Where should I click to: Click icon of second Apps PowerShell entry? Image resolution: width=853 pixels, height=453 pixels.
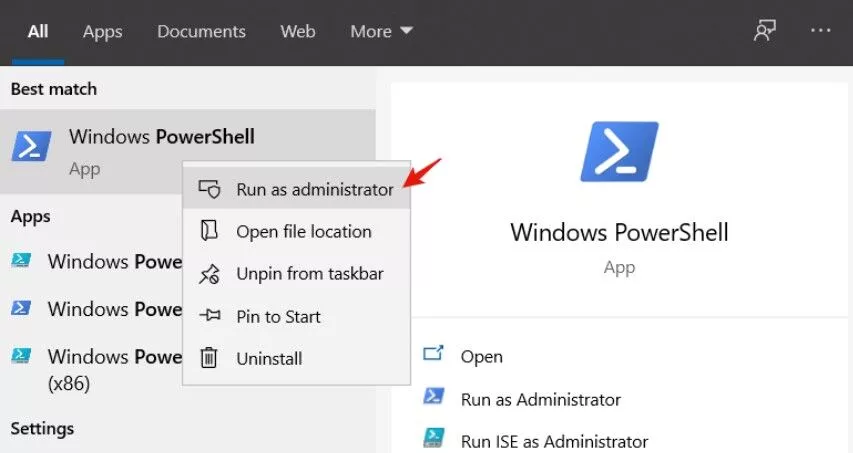[21, 308]
